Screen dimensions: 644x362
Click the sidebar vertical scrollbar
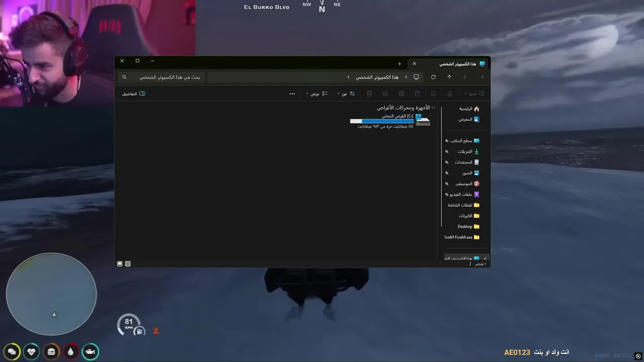tap(441, 166)
